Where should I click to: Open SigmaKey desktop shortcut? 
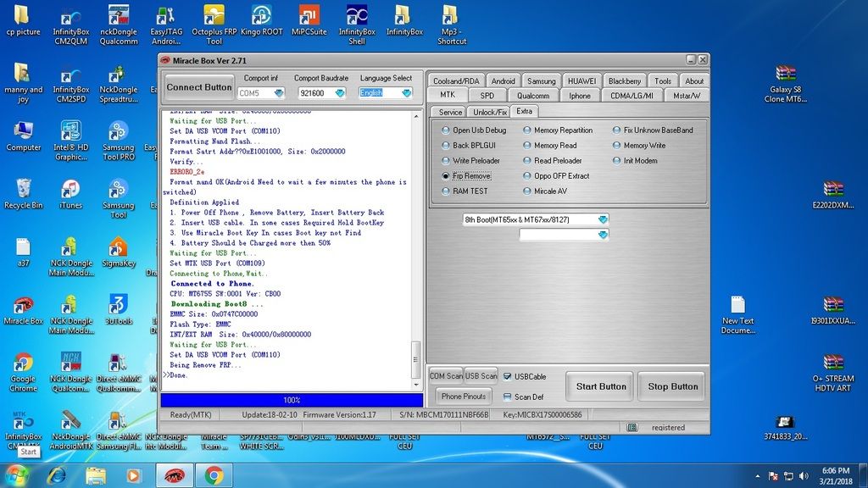click(x=119, y=247)
